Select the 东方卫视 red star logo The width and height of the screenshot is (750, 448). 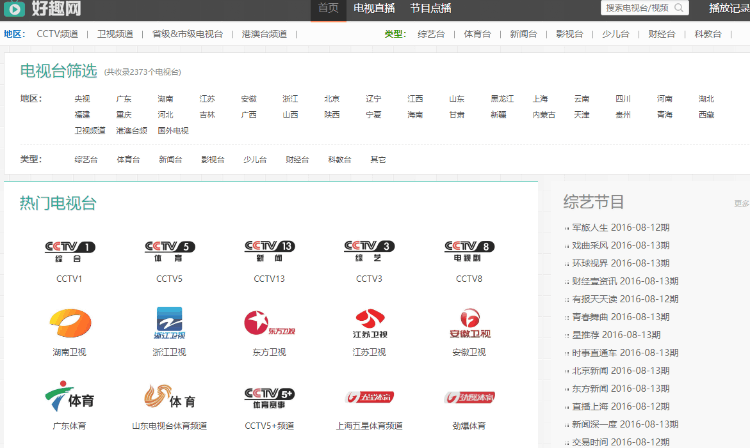pyautogui.click(x=269, y=324)
